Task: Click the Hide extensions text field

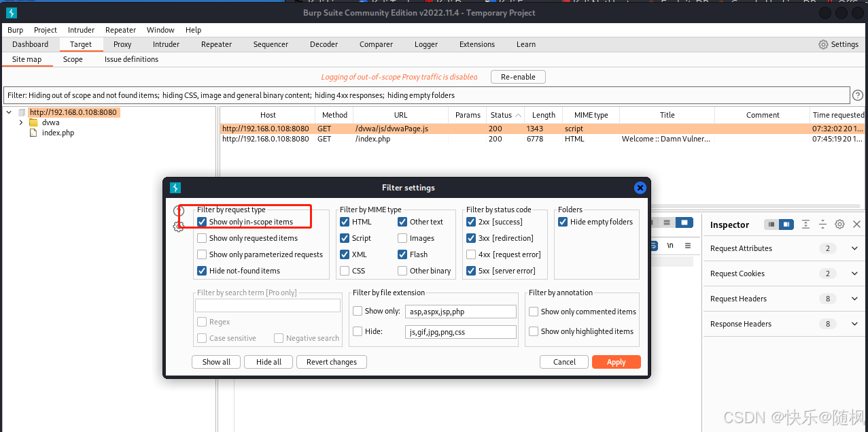Action: [461, 332]
